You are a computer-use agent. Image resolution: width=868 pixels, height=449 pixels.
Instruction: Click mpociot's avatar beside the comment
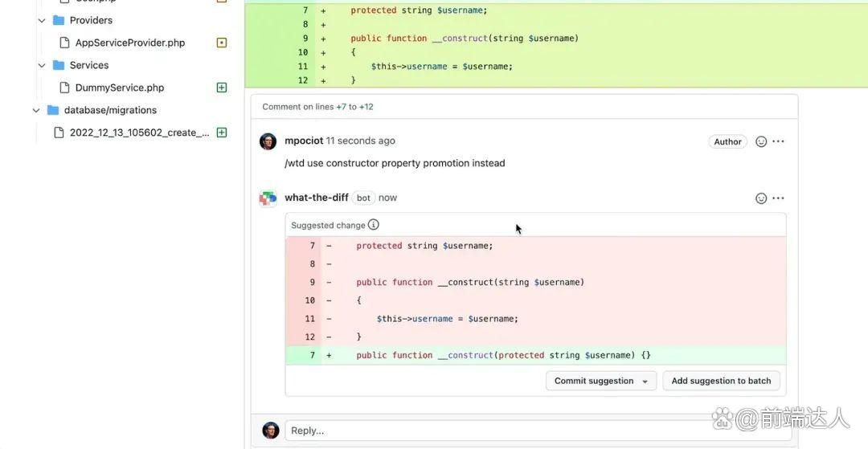[x=268, y=141]
